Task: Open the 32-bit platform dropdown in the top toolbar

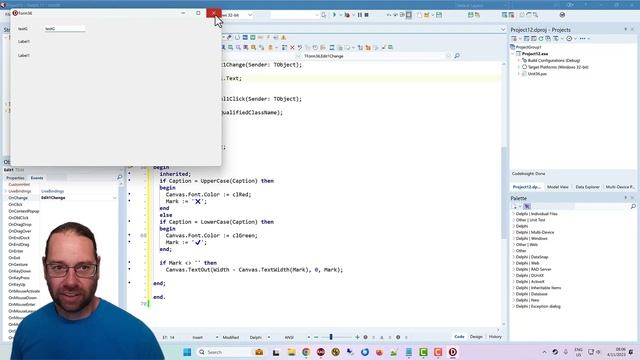Action: pos(250,15)
